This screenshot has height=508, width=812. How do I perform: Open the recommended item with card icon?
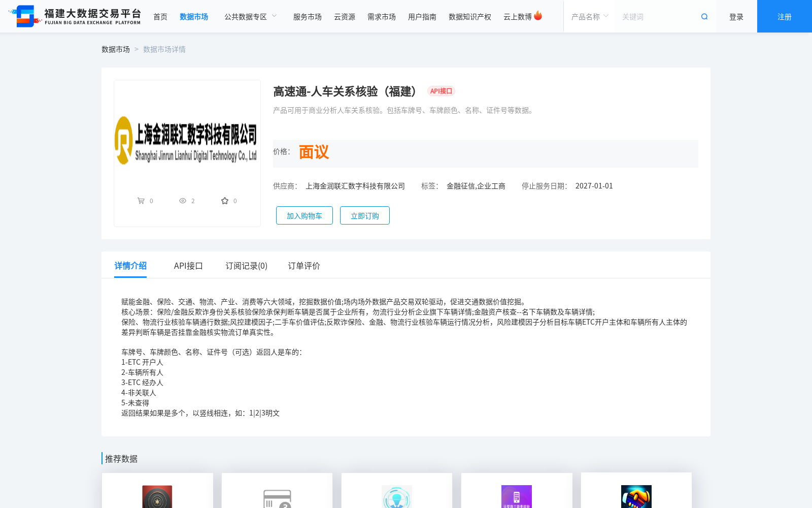tap(277, 498)
